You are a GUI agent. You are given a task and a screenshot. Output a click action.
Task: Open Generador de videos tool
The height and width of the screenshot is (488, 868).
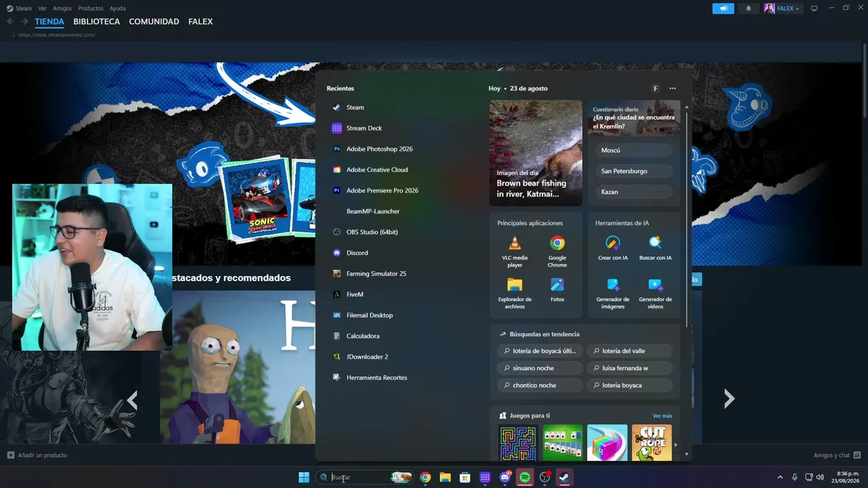[x=655, y=293]
